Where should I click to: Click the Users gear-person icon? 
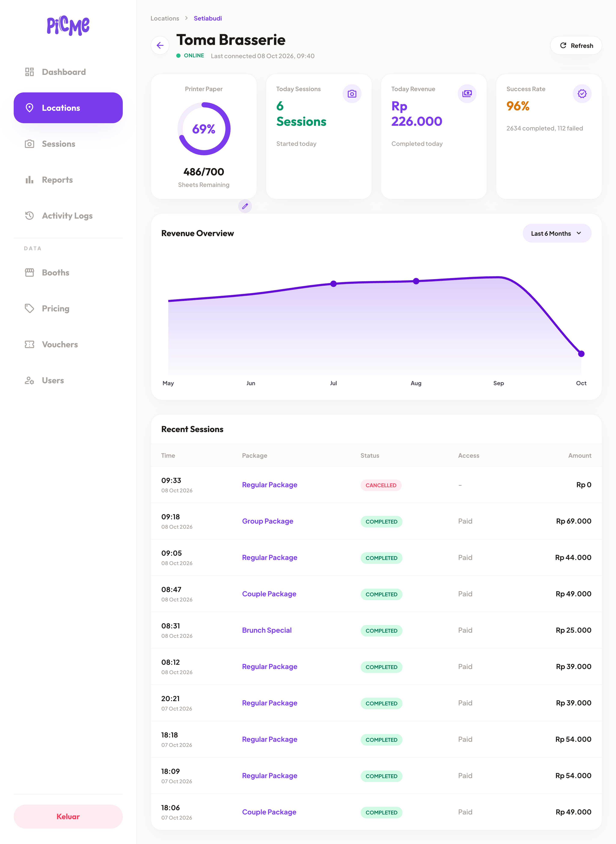30,380
